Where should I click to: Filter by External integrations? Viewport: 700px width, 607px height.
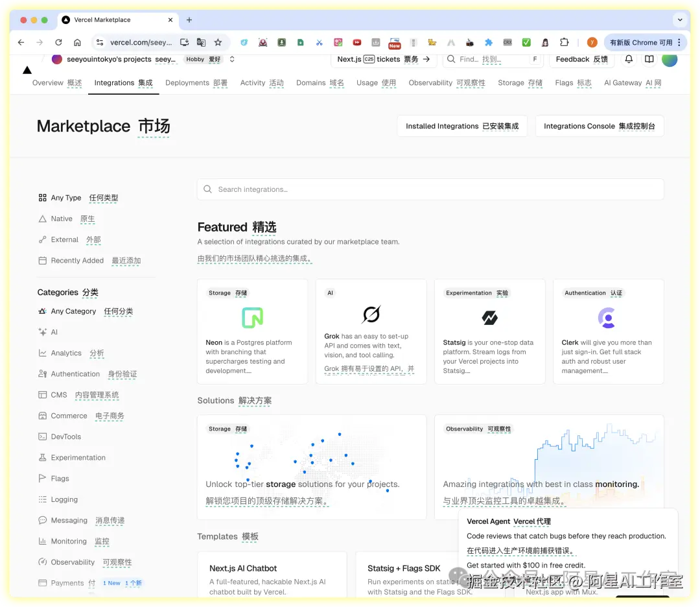click(x=69, y=240)
